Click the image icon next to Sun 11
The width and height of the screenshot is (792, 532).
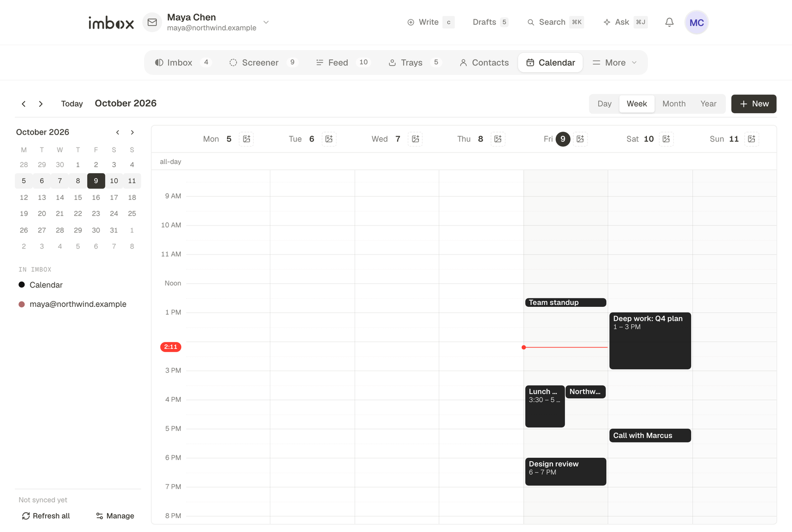[751, 139]
